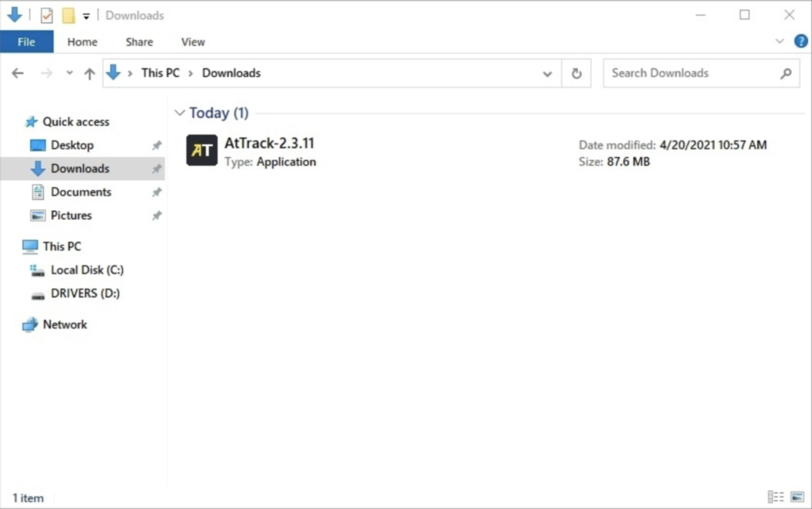Image resolution: width=812 pixels, height=509 pixels.
Task: Open the File menu
Action: point(26,41)
